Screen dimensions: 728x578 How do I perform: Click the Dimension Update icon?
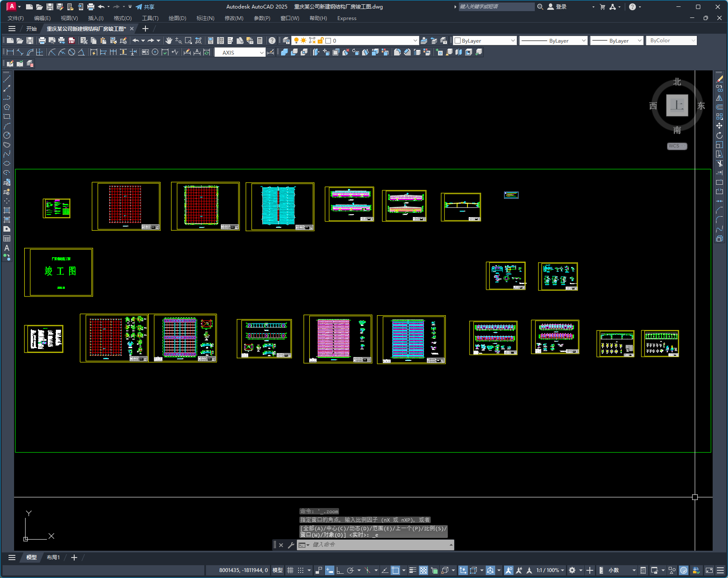coord(207,52)
